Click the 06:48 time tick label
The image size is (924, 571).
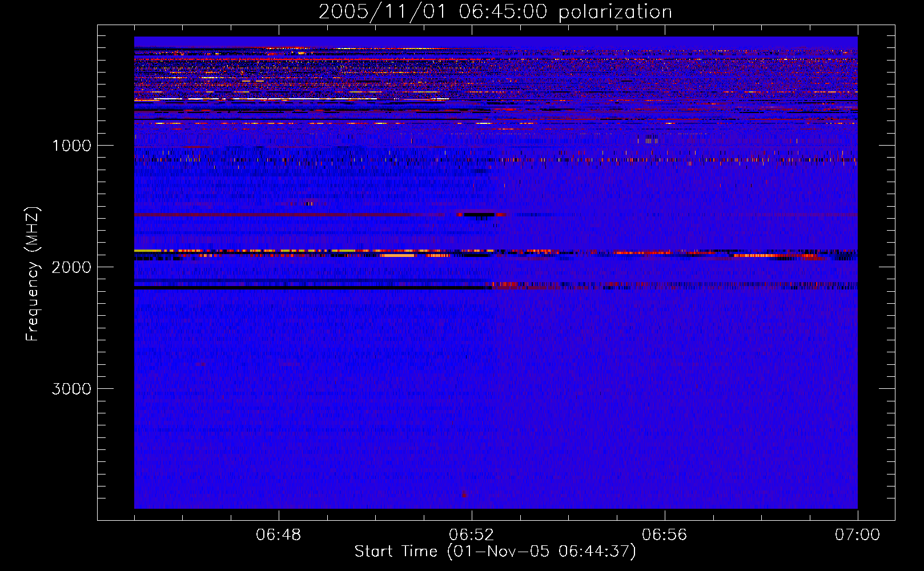279,535
